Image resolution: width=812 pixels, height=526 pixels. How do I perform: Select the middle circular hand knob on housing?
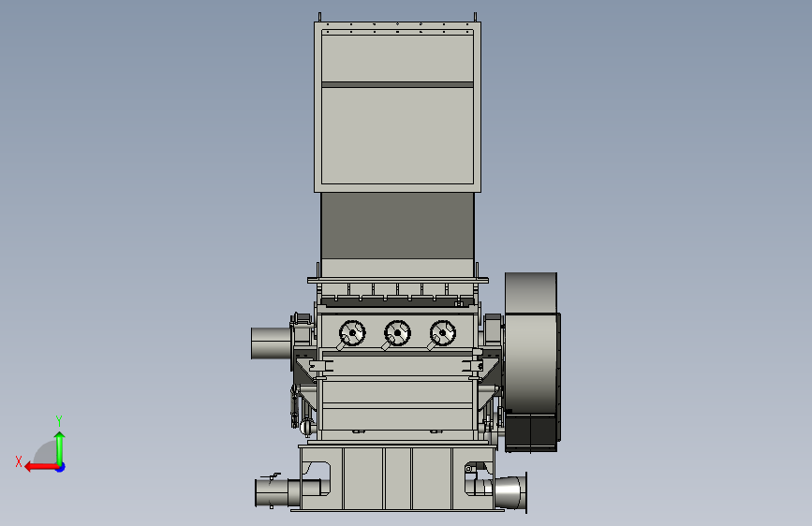[397, 333]
